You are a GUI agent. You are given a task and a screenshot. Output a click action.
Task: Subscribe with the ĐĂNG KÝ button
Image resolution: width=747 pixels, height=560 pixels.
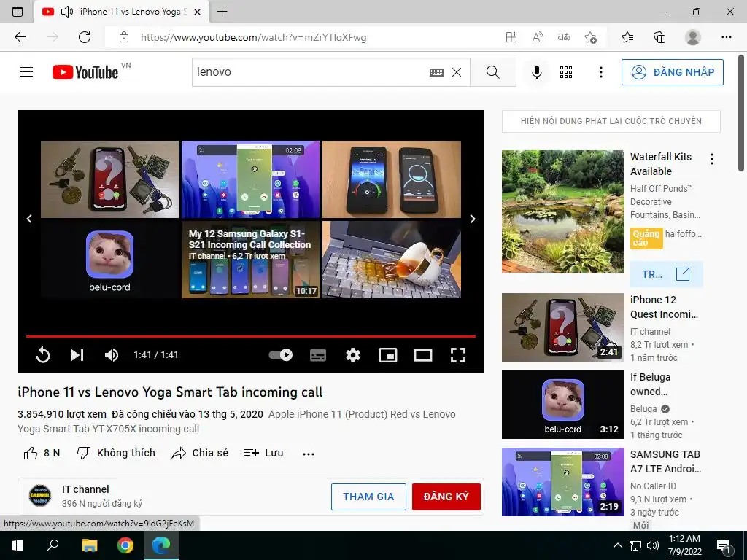446,497
